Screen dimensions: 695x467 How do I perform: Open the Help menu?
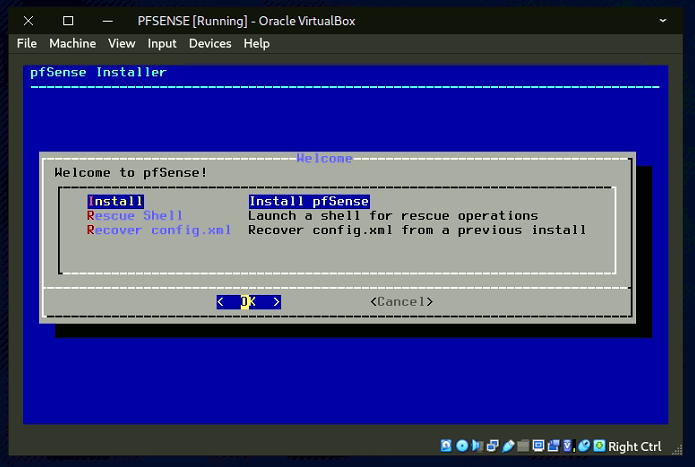257,43
